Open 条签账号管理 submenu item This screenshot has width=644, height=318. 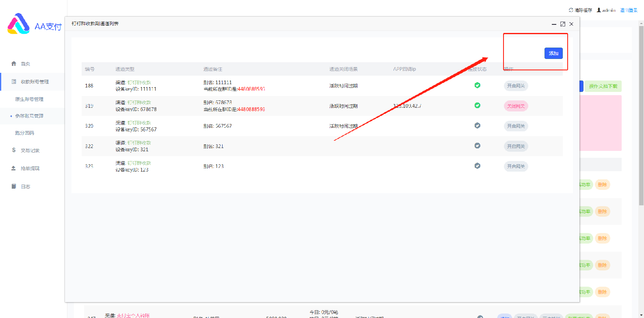[x=29, y=116]
